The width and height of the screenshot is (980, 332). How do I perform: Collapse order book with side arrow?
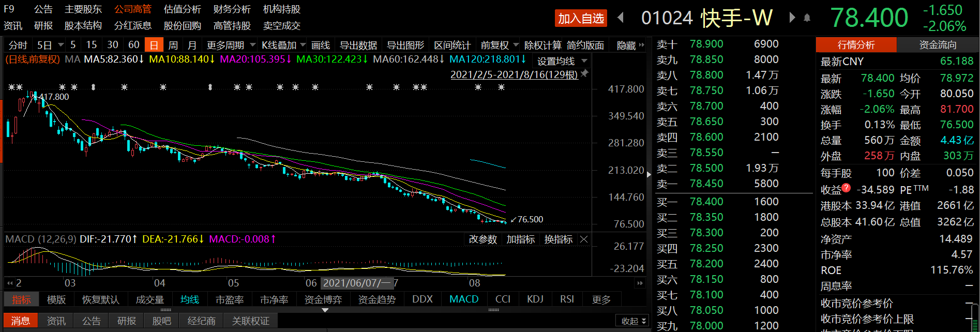[x=649, y=174]
